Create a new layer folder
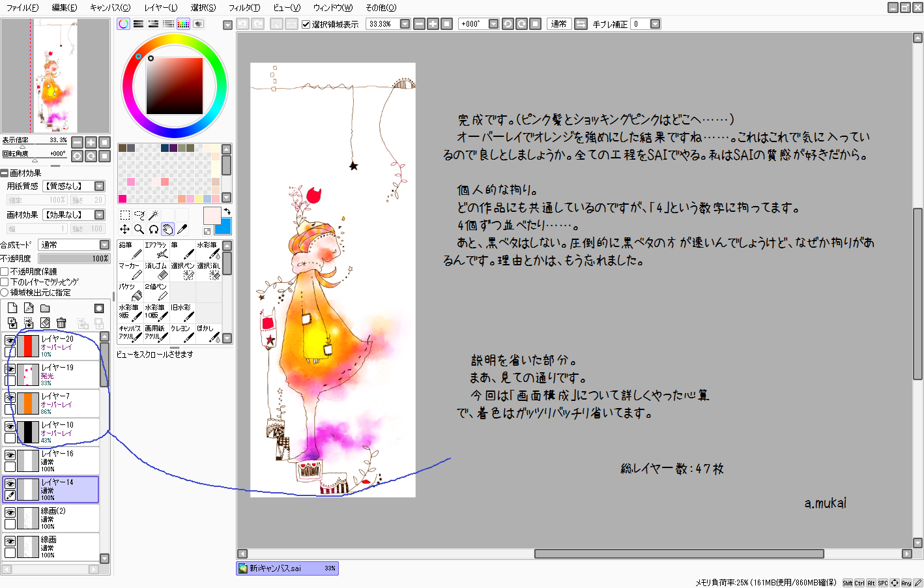The image size is (924, 588). point(45,308)
